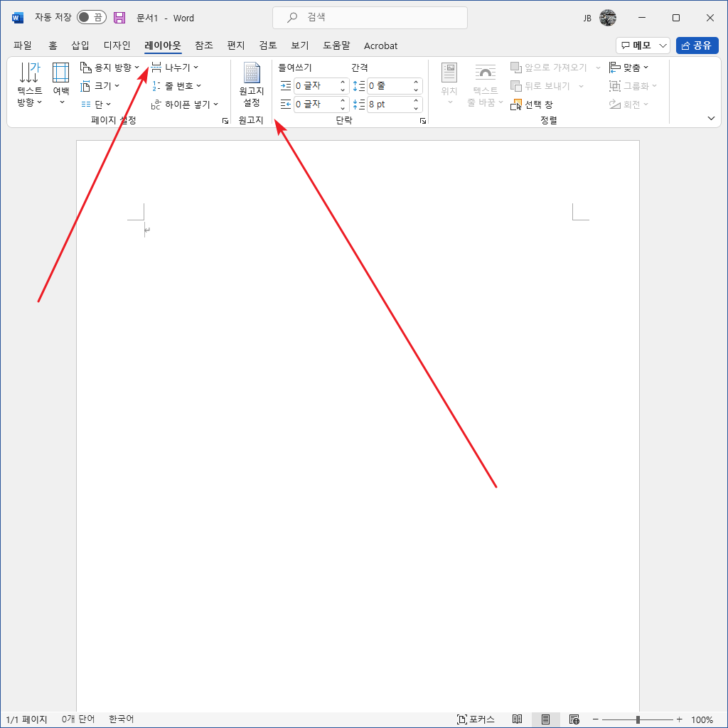This screenshot has height=728, width=728.
Task: Switch to the 디자인 tab
Action: click(x=117, y=45)
